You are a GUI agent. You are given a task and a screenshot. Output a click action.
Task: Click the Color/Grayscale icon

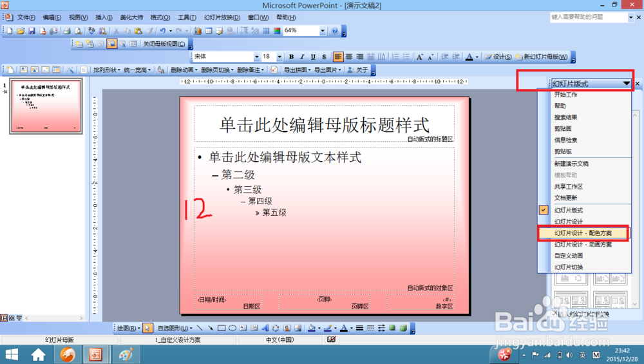[277, 31]
